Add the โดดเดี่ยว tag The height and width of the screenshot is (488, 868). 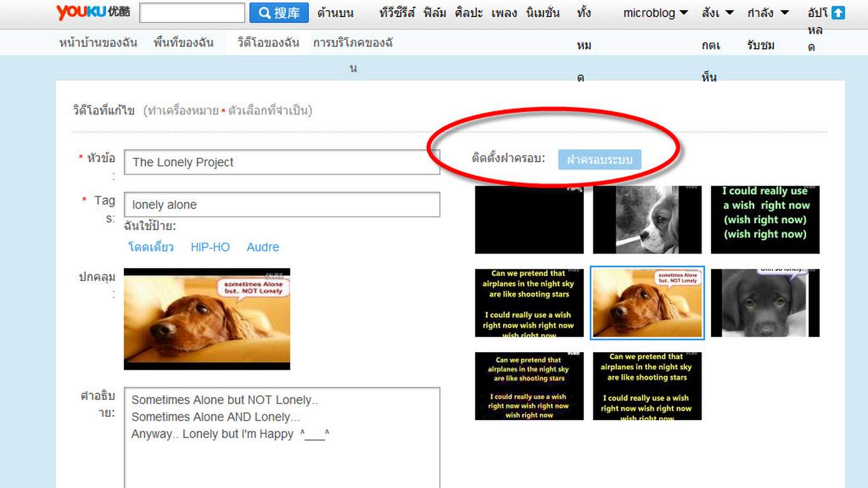pos(151,247)
